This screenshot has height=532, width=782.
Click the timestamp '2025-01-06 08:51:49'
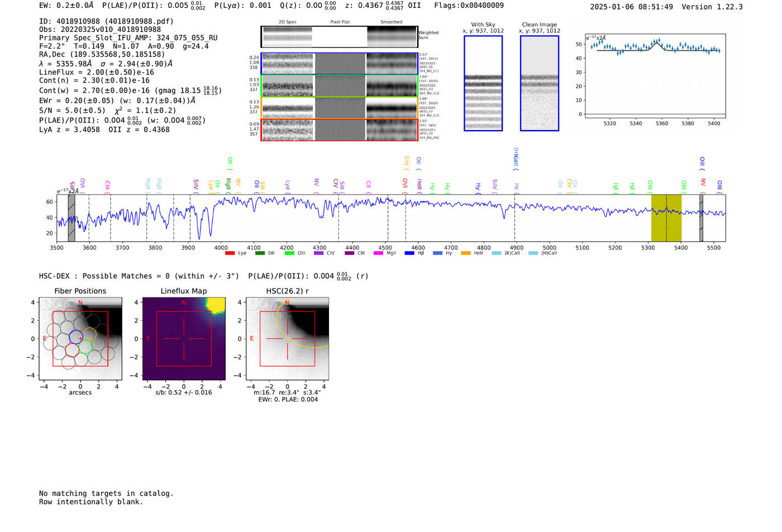632,7
